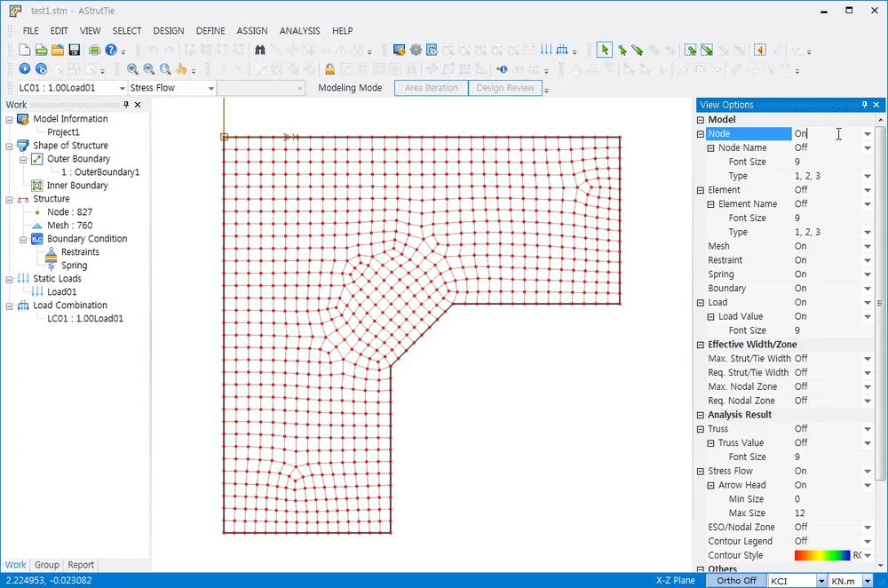Click the Contour Style color gradient swatch
This screenshot has width=888, height=588.
click(x=821, y=555)
